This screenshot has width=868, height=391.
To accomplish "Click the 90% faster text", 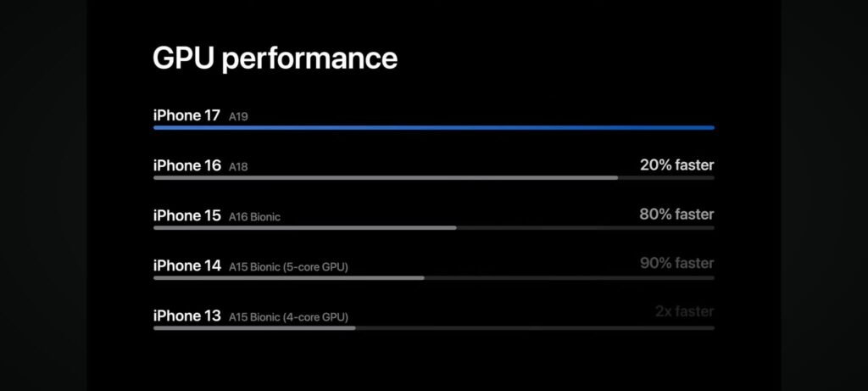I will (x=677, y=263).
